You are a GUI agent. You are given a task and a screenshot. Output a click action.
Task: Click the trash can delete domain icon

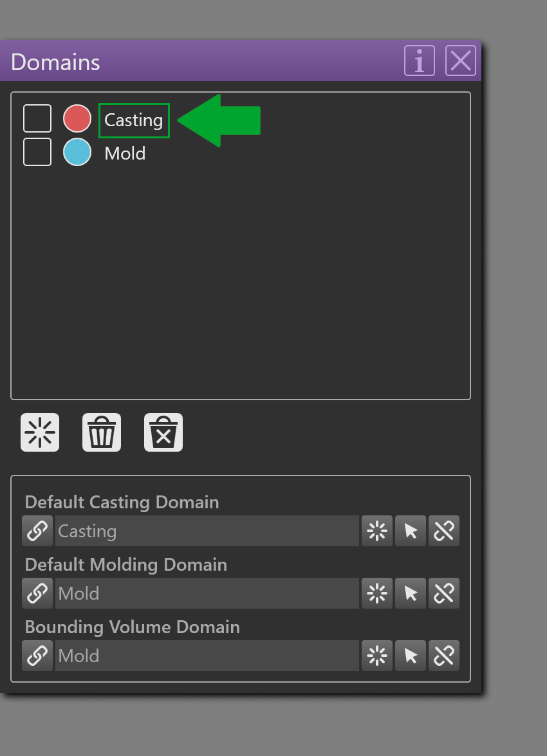tap(101, 432)
